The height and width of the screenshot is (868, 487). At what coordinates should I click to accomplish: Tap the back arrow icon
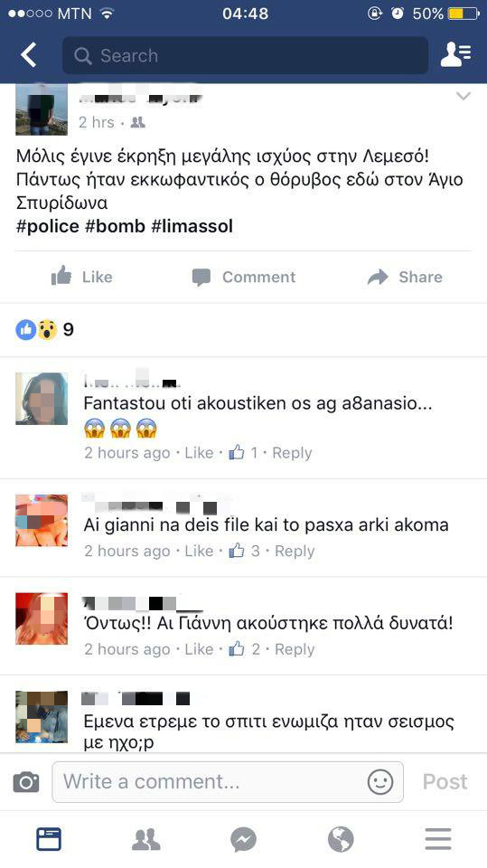(29, 55)
